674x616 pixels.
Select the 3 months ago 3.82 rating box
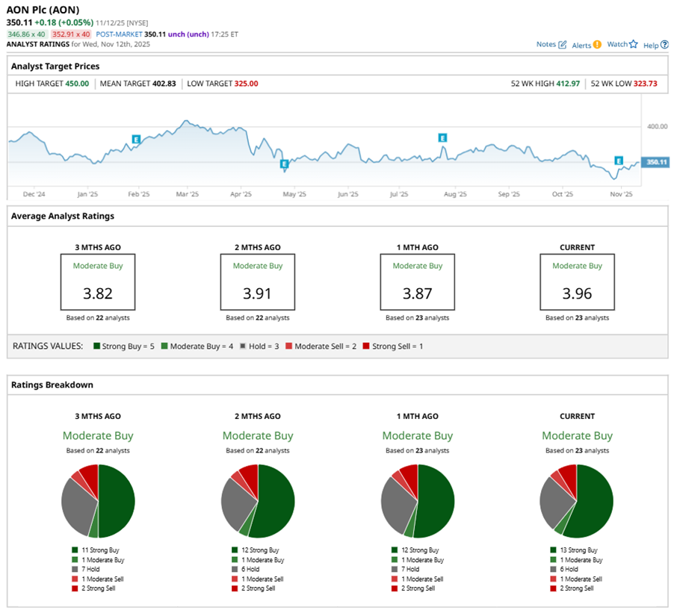(x=98, y=281)
